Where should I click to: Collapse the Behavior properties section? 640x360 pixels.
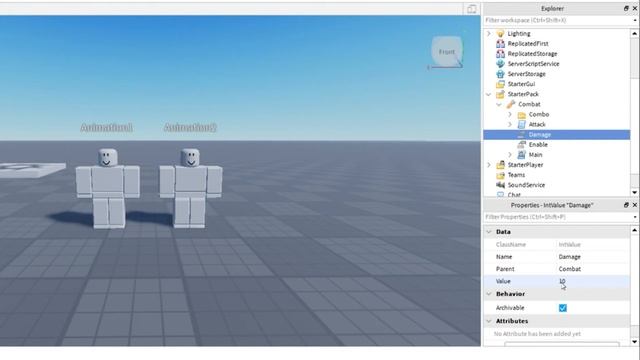(489, 294)
